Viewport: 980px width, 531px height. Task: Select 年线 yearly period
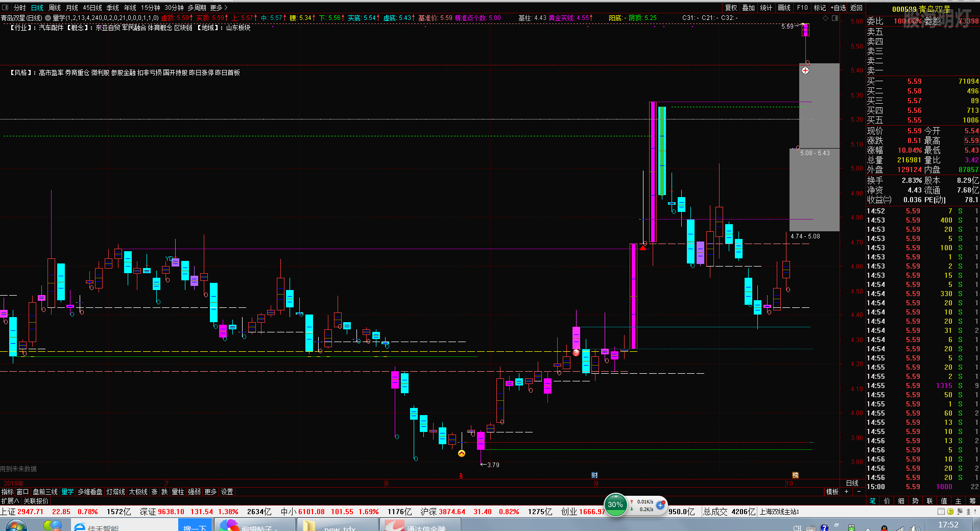click(x=130, y=8)
